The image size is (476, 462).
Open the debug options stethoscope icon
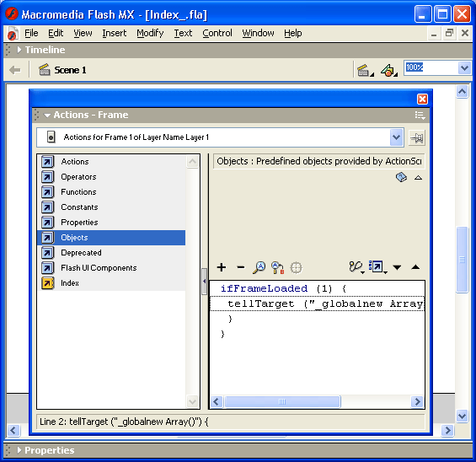point(356,267)
